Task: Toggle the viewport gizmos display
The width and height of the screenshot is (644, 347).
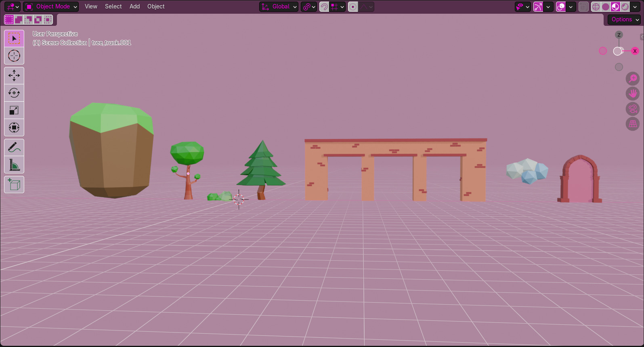Action: tap(538, 6)
